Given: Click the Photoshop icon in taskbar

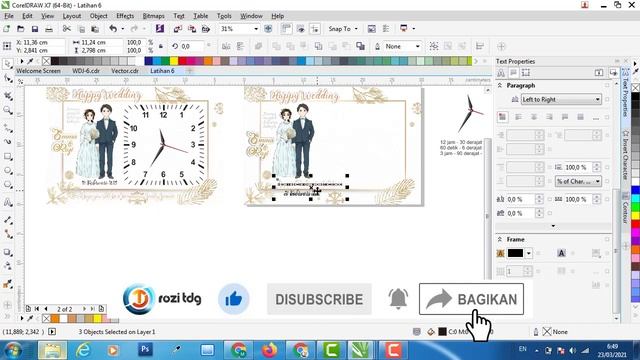Looking at the screenshot, I should 145,350.
